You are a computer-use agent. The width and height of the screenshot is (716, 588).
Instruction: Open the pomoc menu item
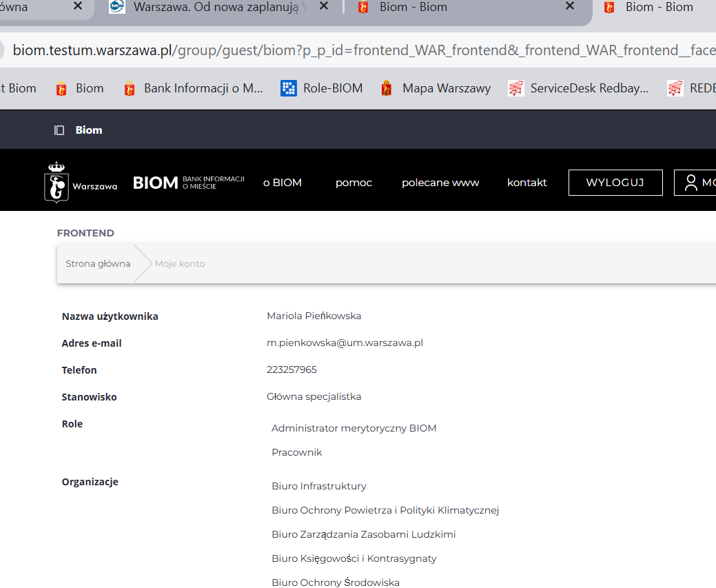[354, 183]
